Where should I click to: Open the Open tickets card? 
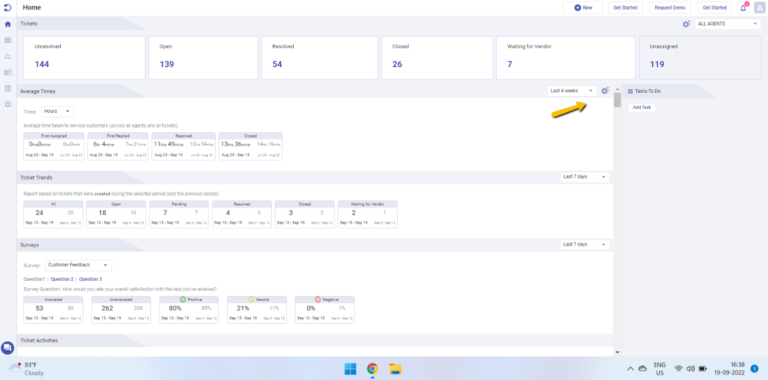click(x=203, y=58)
